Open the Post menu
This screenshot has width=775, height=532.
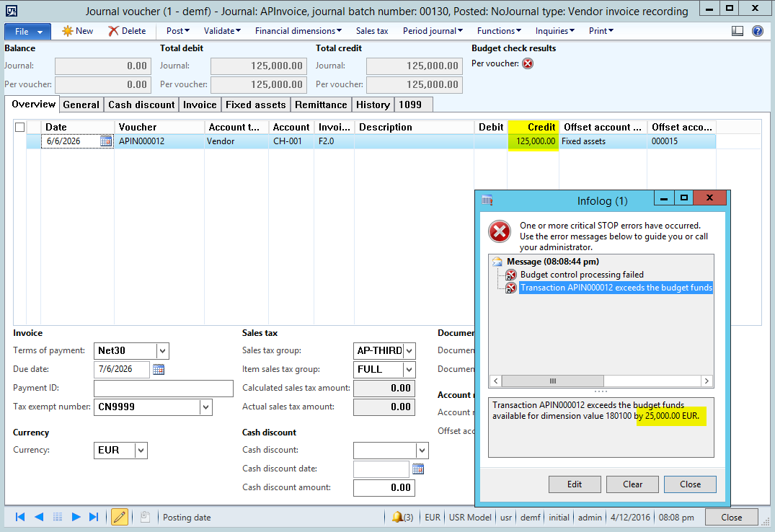[x=177, y=31]
